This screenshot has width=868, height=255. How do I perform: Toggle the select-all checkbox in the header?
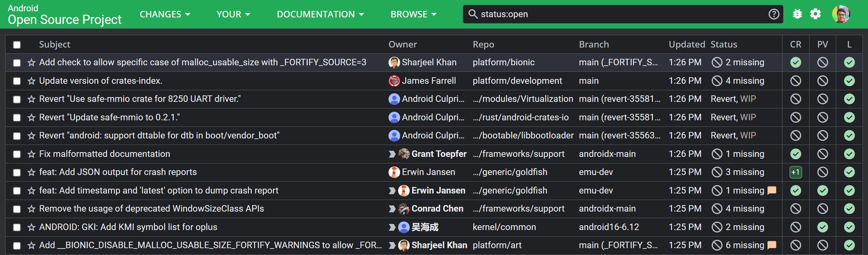pos(17,45)
